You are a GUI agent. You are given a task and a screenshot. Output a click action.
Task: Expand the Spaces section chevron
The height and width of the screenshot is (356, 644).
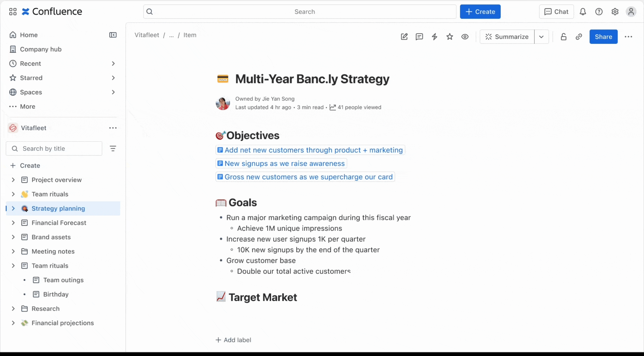pyautogui.click(x=113, y=92)
